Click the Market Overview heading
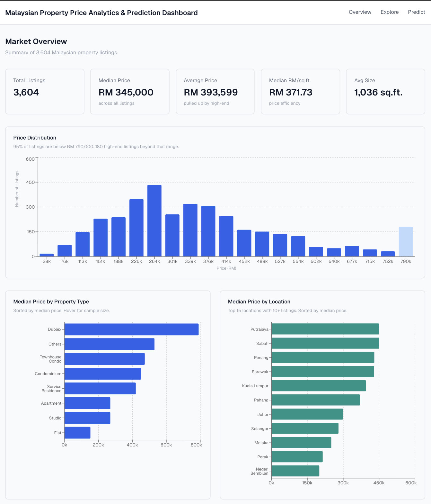Screen dimensions: 431x504 [x=36, y=41]
